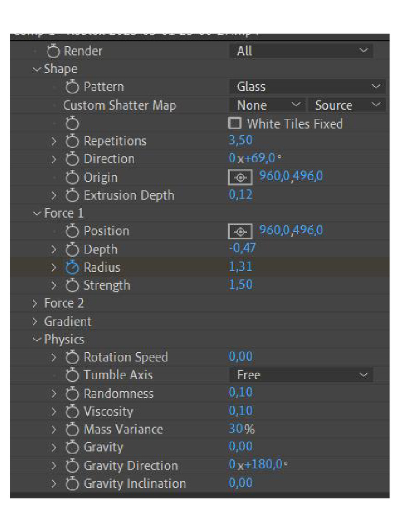Toggle the Tumble Axis stopwatch
This screenshot has width=399, height=532.
72,375
